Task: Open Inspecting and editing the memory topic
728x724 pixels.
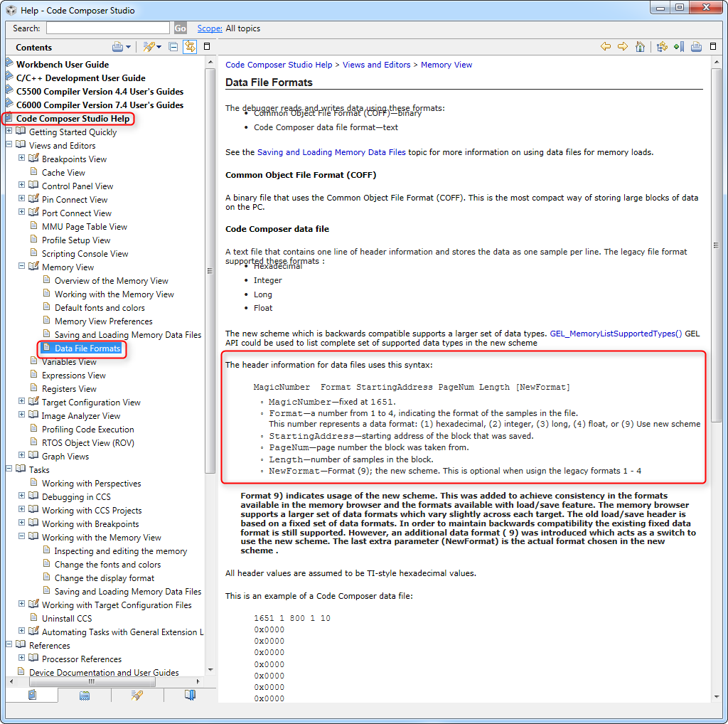Action: 121,551
